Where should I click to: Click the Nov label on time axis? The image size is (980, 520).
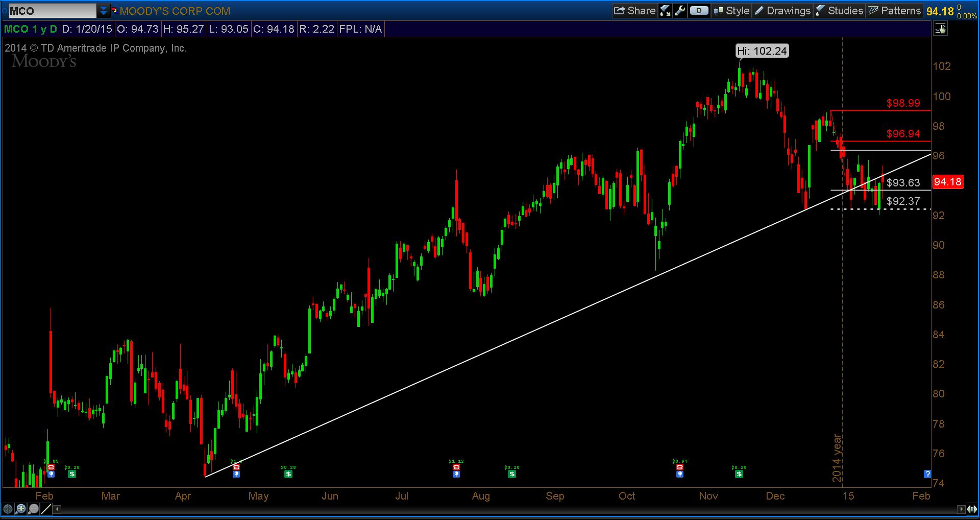point(708,496)
